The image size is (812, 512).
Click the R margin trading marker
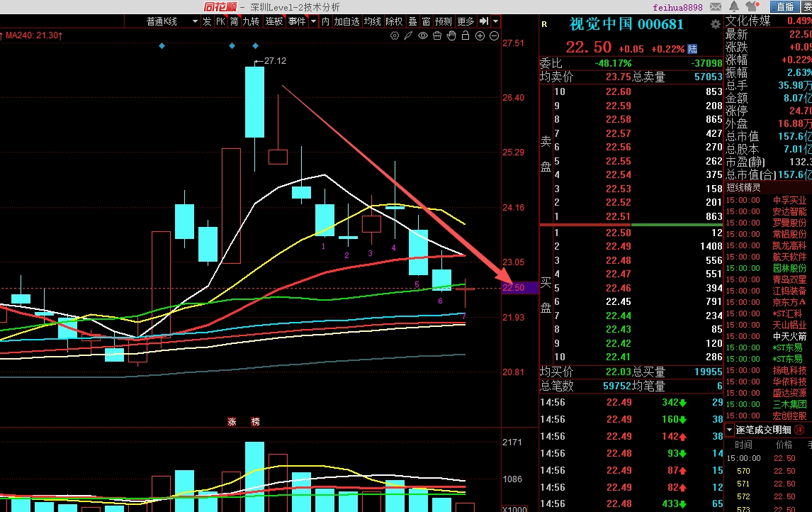[x=544, y=24]
